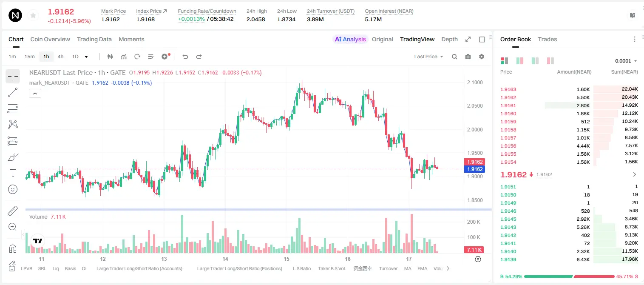Change order book precision 0.0001 dropdown

click(x=626, y=61)
